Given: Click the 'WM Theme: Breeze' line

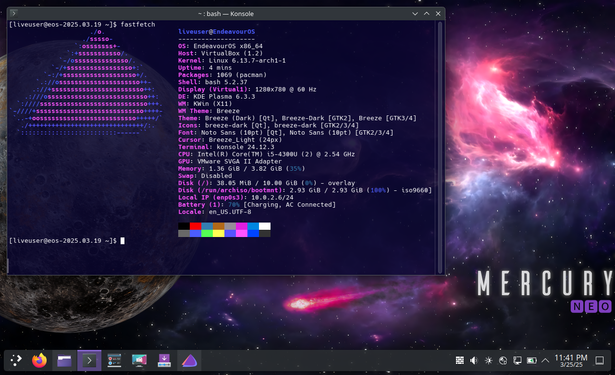Looking at the screenshot, I should 209,111.
